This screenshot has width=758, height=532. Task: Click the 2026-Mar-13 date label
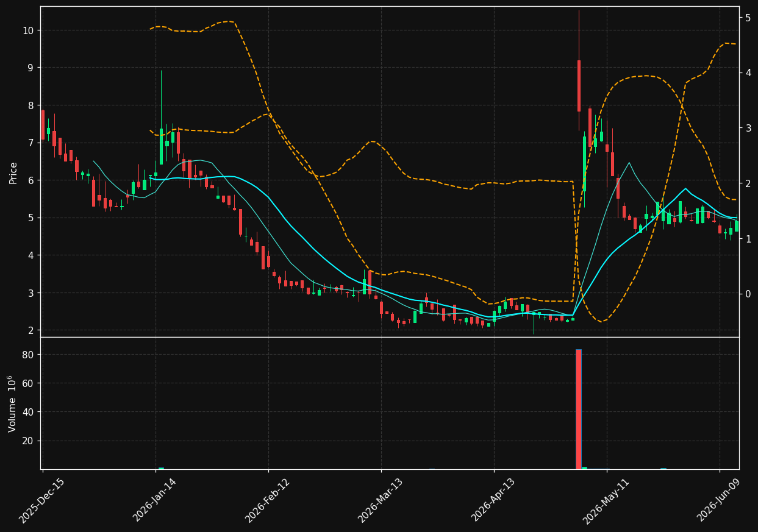(x=381, y=501)
